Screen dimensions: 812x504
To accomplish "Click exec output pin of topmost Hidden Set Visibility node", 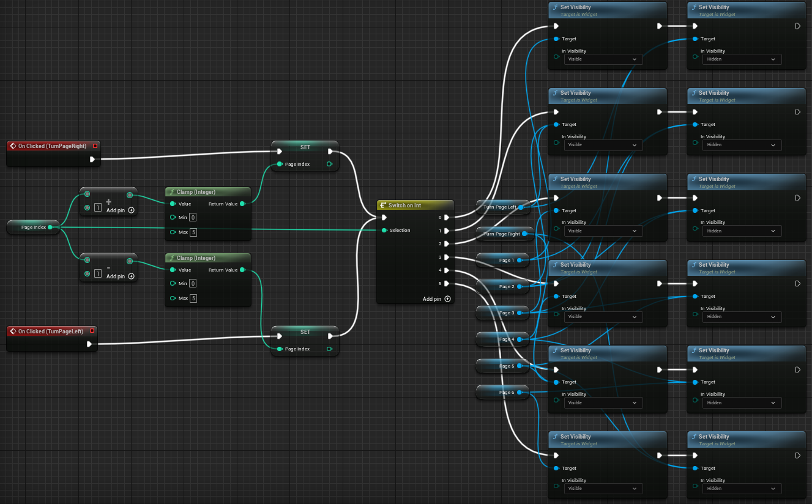I will point(798,26).
